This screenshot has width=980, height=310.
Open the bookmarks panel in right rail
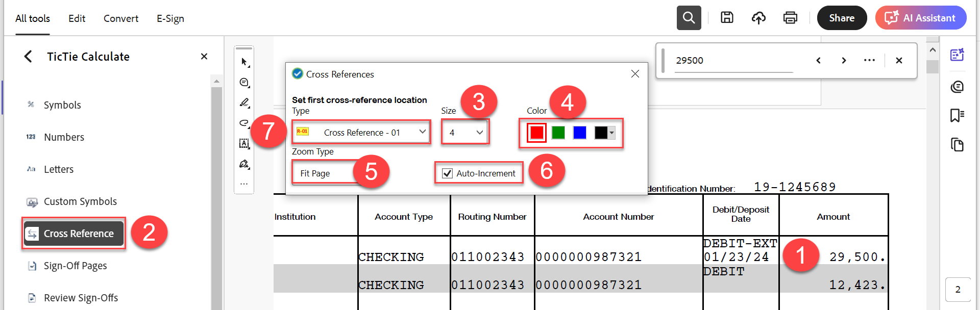coord(957,115)
